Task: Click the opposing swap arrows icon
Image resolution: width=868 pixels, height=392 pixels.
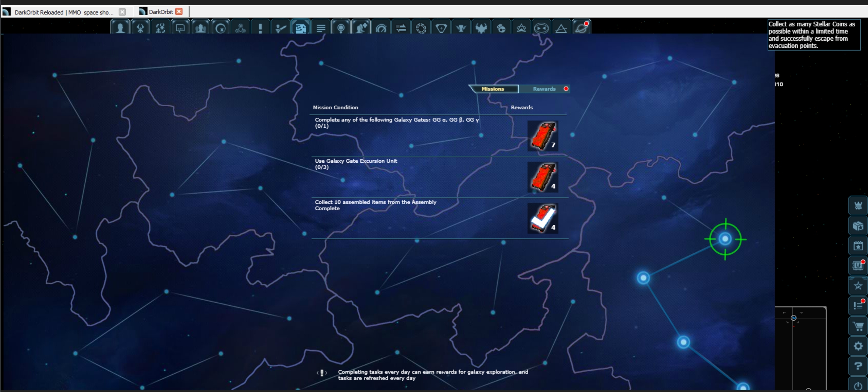Action: point(401,27)
